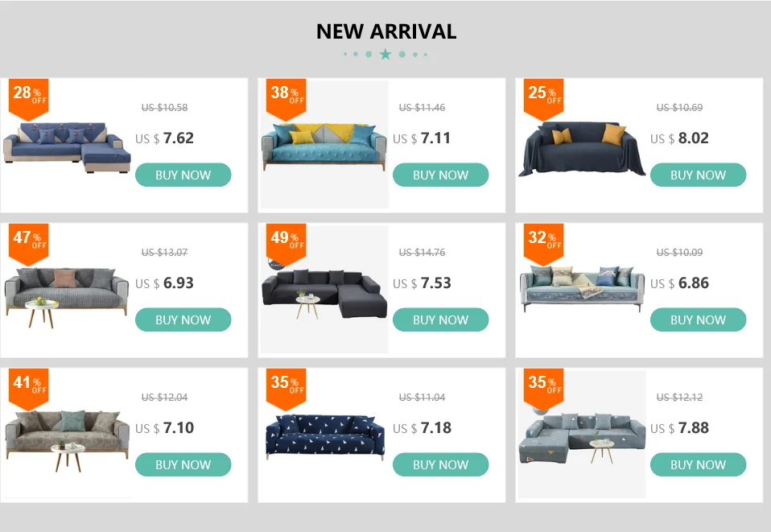Click the US $ 7.18 price text
This screenshot has height=532, width=771.
point(422,427)
